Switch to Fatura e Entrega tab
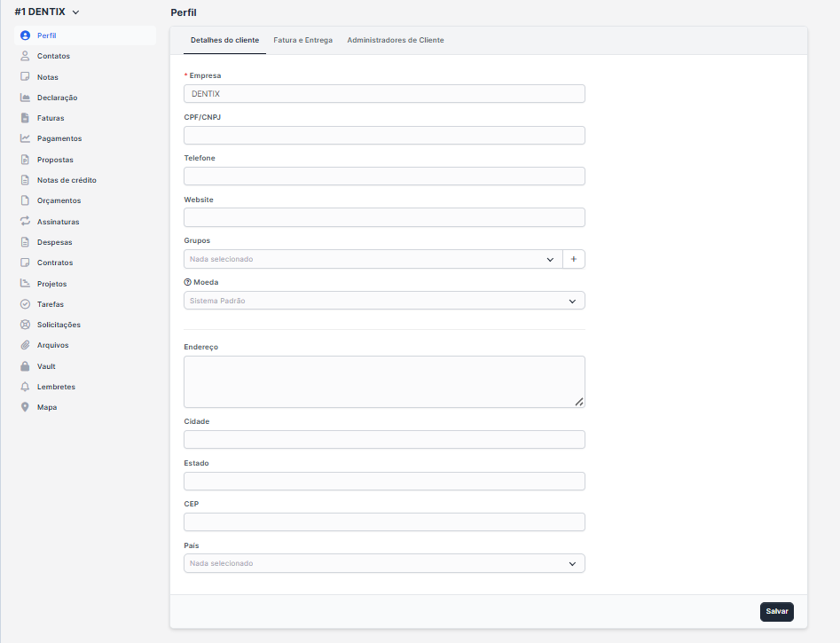840x643 pixels. click(x=302, y=41)
